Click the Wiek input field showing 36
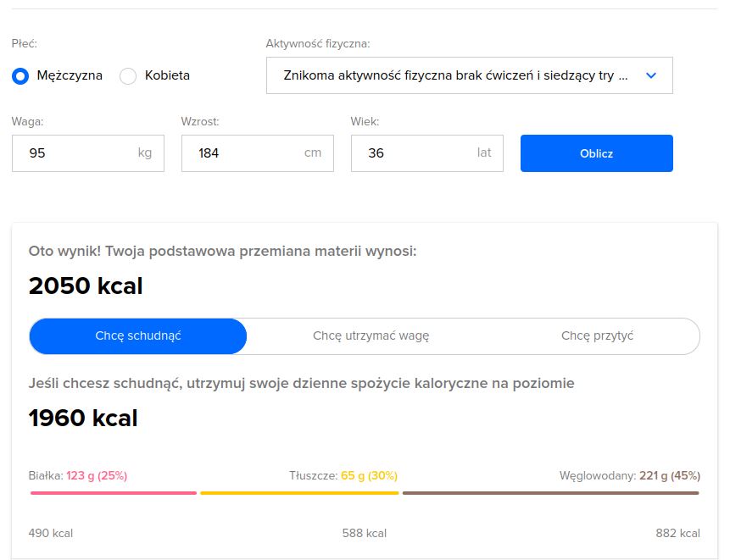Screen dimensions: 730x560 point(427,153)
